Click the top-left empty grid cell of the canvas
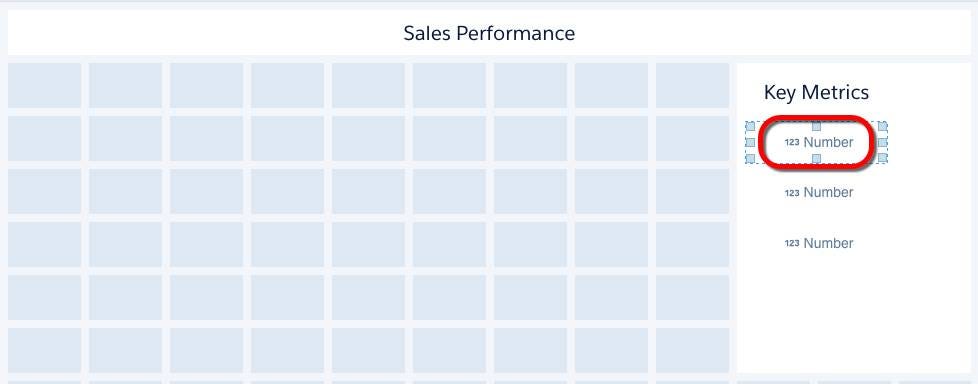 tap(44, 85)
